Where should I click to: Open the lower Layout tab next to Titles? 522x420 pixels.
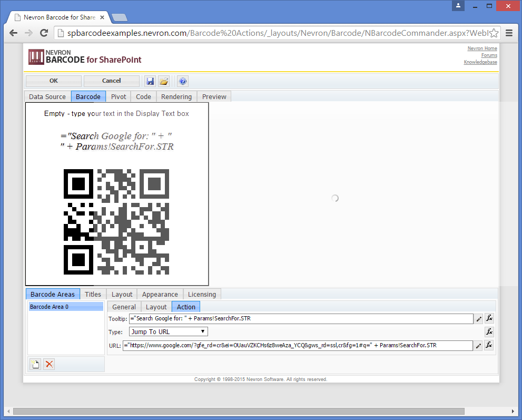click(x=122, y=294)
